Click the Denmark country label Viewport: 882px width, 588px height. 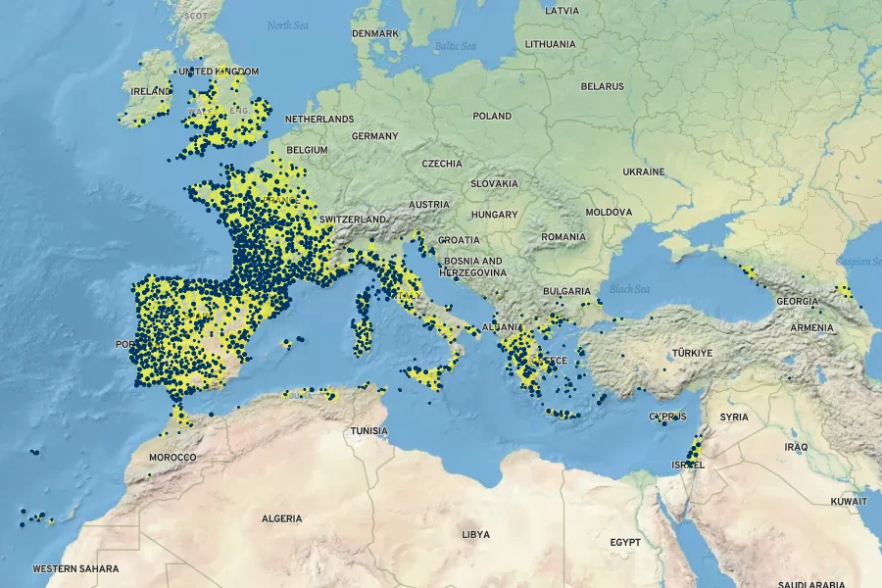coord(375,33)
